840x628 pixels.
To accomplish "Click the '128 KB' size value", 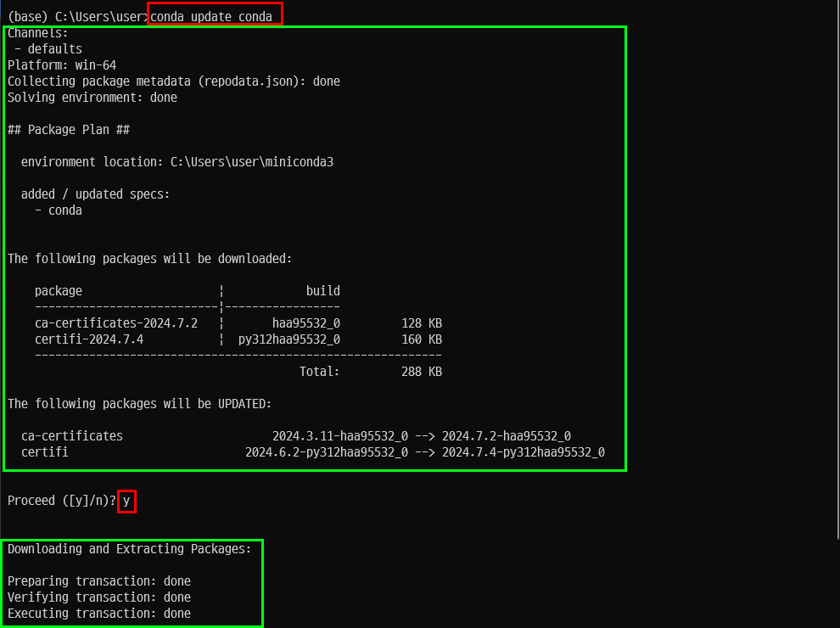I will pos(422,323).
